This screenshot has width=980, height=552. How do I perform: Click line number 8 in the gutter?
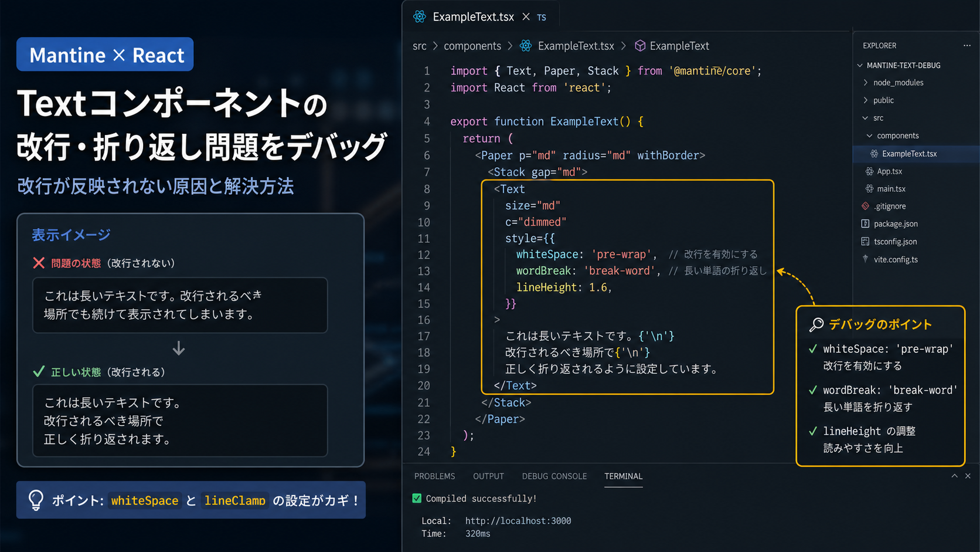coord(427,189)
